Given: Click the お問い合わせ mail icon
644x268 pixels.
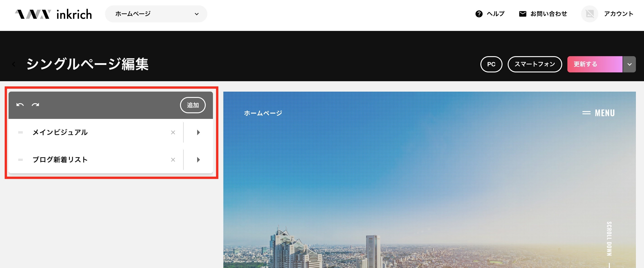Looking at the screenshot, I should (x=523, y=14).
